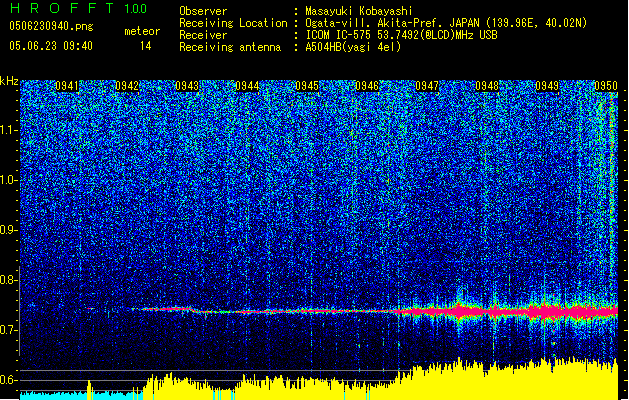Select the 0947 time marker
The height and width of the screenshot is (400, 629).
(427, 87)
